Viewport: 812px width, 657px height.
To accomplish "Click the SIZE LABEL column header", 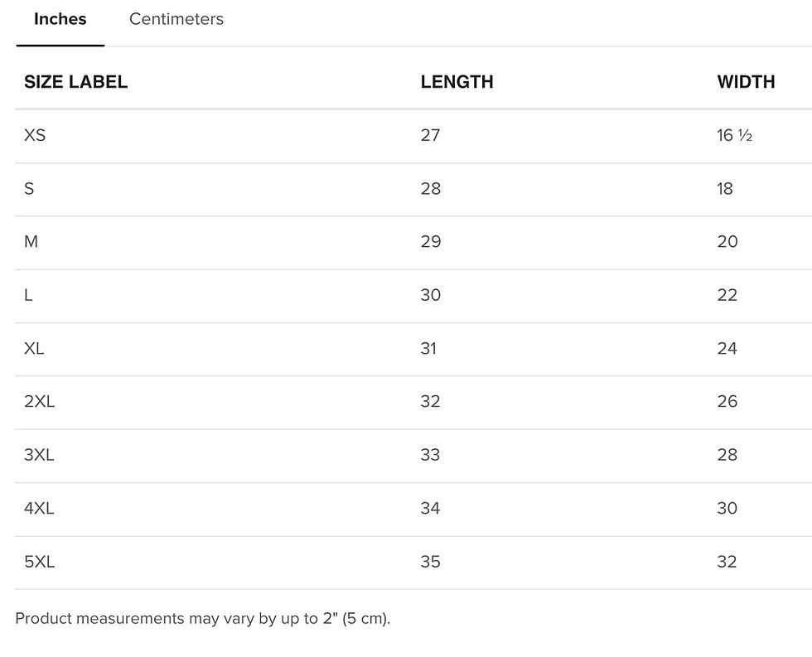I will [75, 82].
